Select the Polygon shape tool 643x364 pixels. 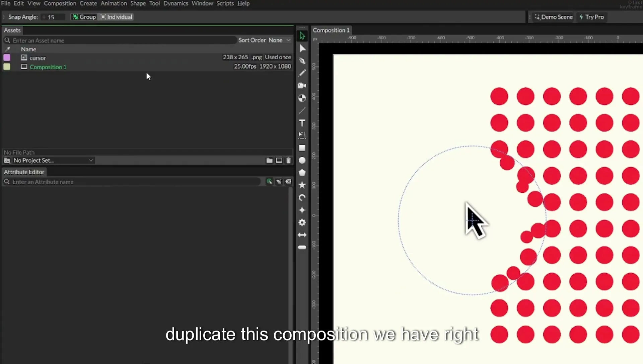pyautogui.click(x=302, y=173)
